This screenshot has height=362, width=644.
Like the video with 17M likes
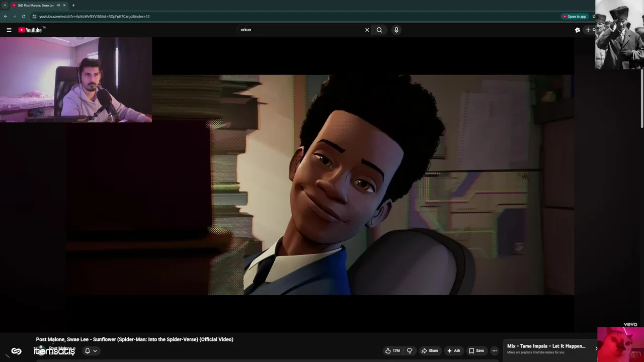393,350
